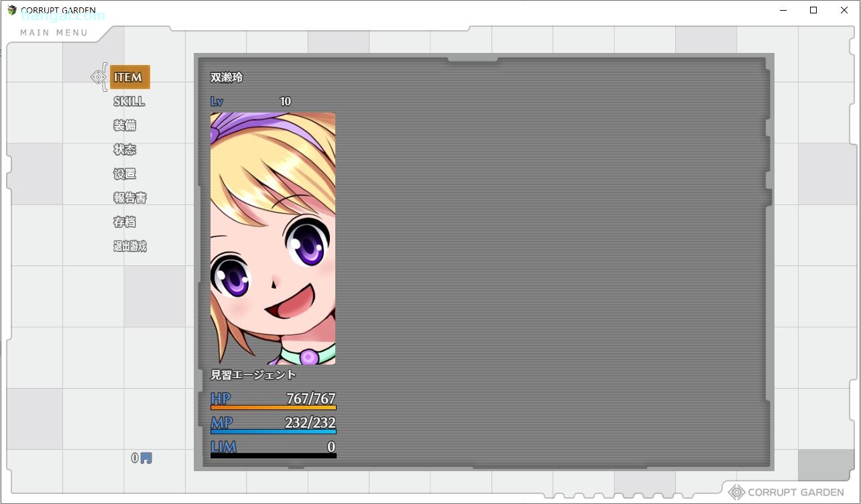Minimize the Corrupt Garden window
Image resolution: width=861 pixels, height=504 pixels.
point(783,11)
